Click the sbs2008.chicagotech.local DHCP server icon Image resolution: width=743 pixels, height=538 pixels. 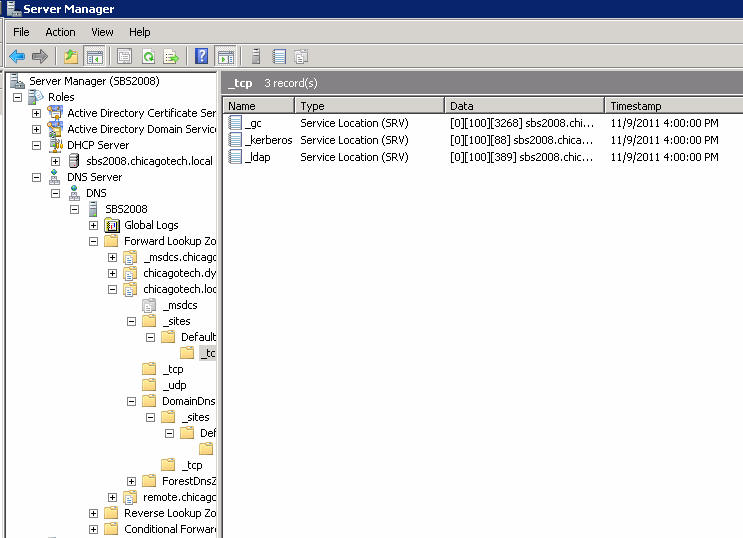[74, 161]
